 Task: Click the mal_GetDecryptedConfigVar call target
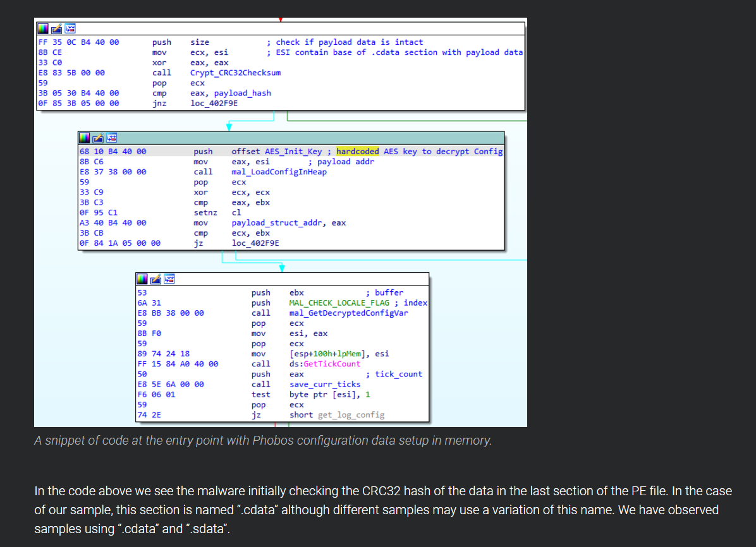[348, 313]
